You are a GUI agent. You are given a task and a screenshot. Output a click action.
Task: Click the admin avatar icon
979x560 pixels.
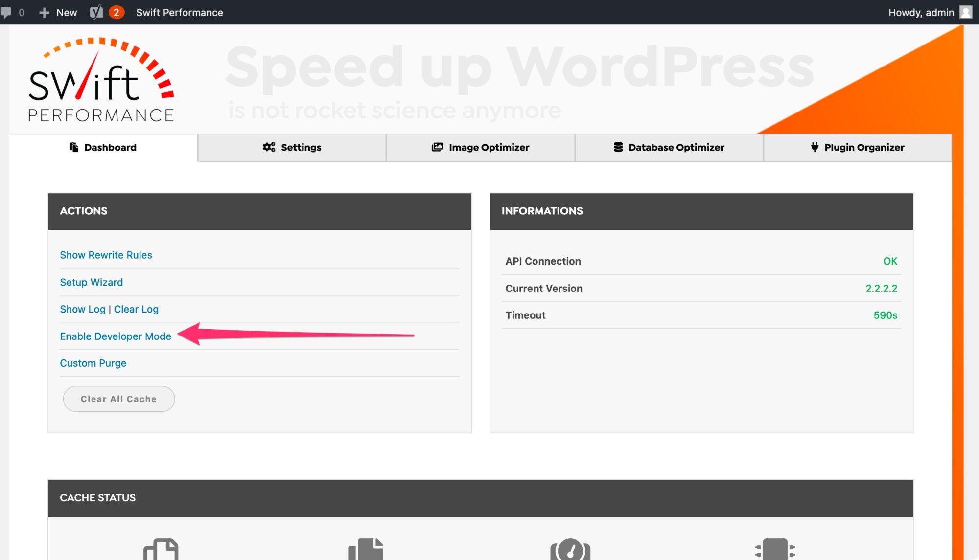point(967,12)
